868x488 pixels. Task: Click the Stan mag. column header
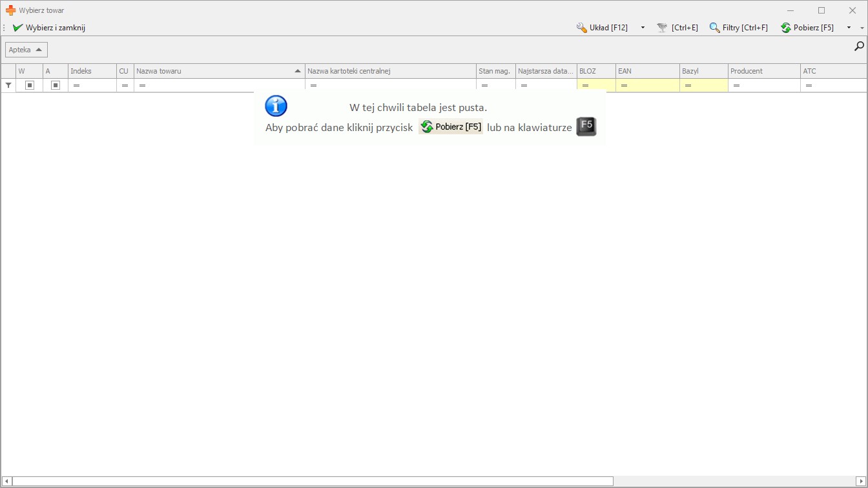[495, 71]
